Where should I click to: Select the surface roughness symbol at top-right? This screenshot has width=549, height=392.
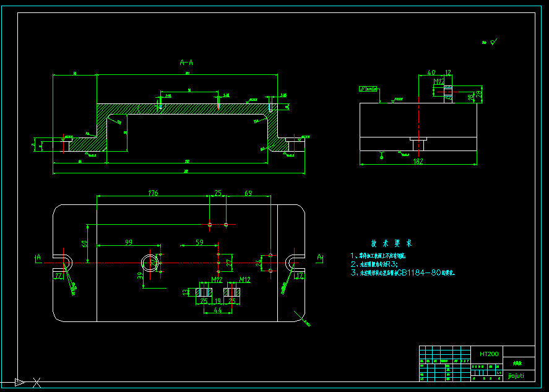tap(494, 42)
